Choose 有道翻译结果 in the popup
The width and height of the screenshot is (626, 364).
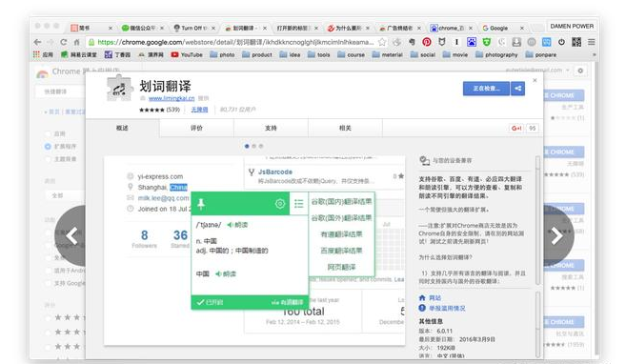[x=341, y=234]
